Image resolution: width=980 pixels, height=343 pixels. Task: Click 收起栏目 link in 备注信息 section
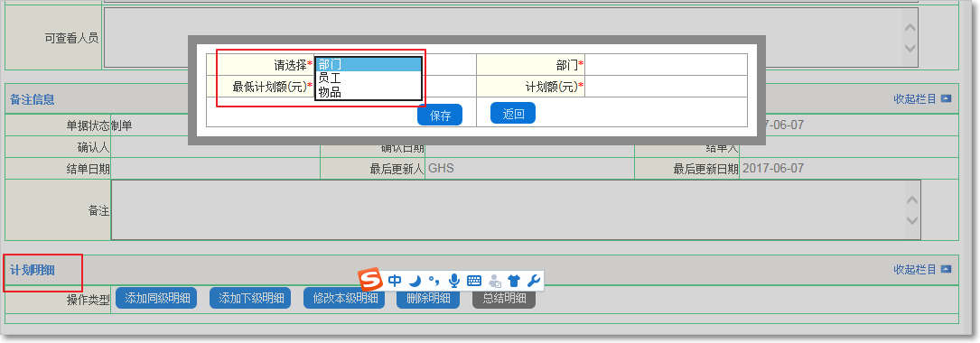915,98
